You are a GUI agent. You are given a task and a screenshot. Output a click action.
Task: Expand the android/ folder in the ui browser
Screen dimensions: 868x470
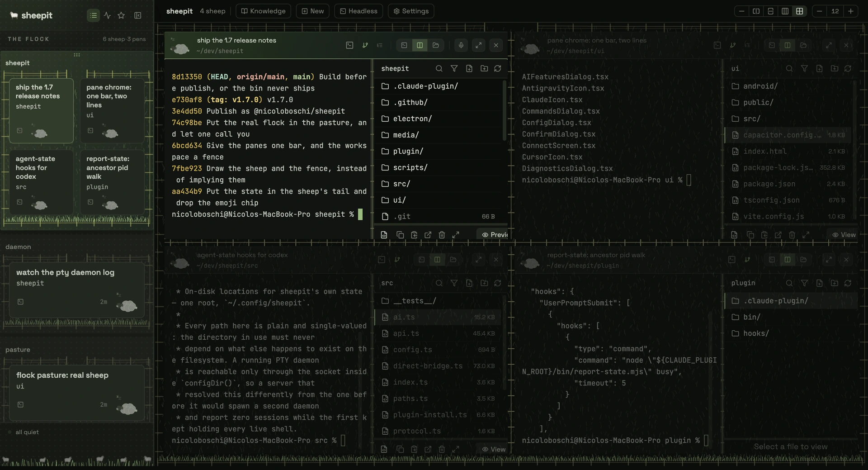click(788, 86)
